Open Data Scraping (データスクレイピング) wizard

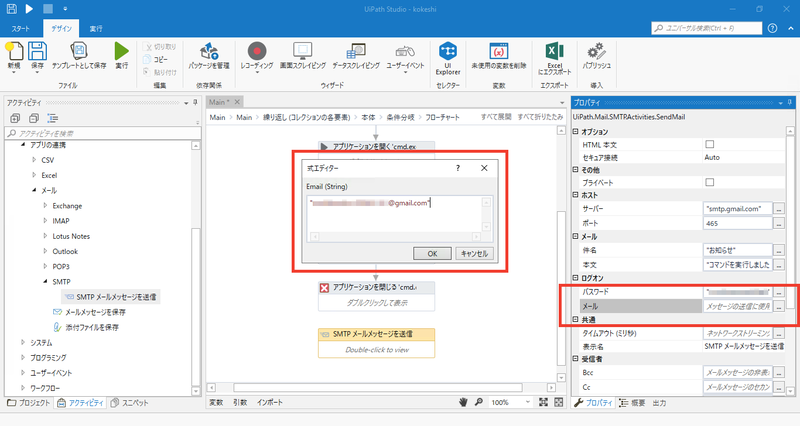pos(356,51)
